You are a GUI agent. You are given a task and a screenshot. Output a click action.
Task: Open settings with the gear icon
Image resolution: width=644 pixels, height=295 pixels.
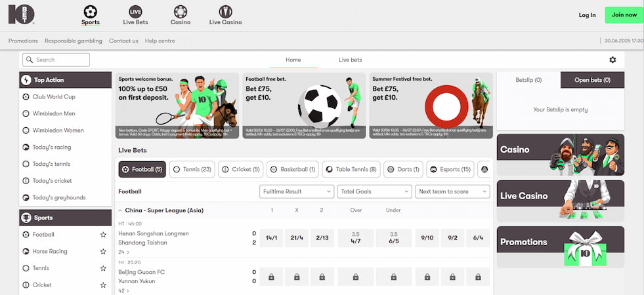(x=612, y=60)
